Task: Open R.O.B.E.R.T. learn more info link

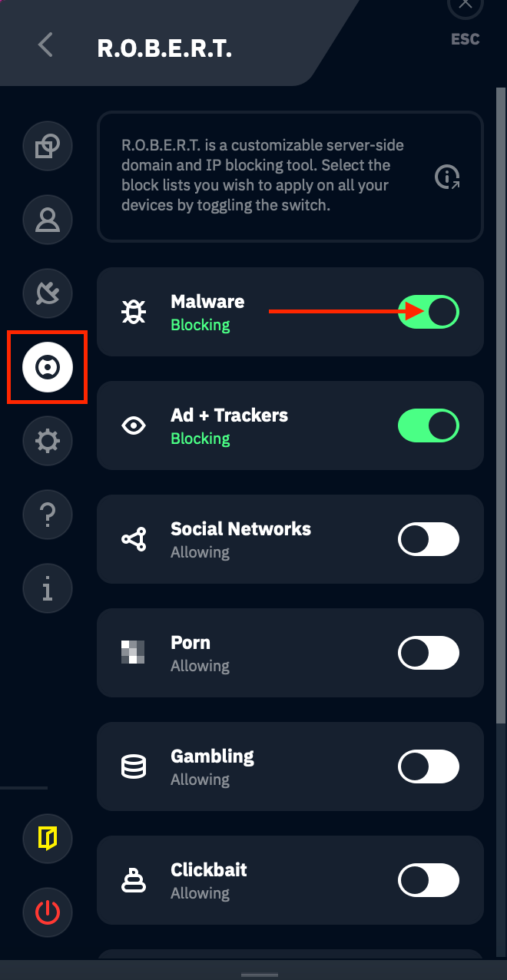Action: pyautogui.click(x=446, y=177)
